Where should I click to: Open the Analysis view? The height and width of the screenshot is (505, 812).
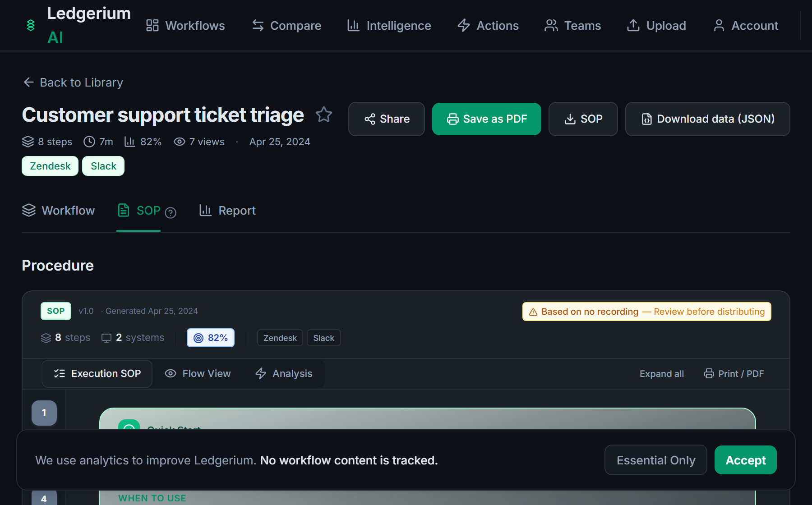point(284,373)
